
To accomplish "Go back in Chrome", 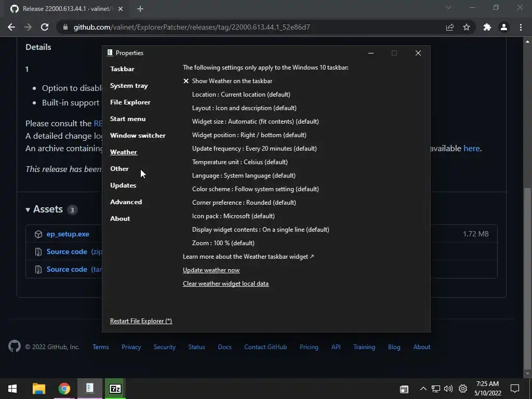I will [11, 27].
